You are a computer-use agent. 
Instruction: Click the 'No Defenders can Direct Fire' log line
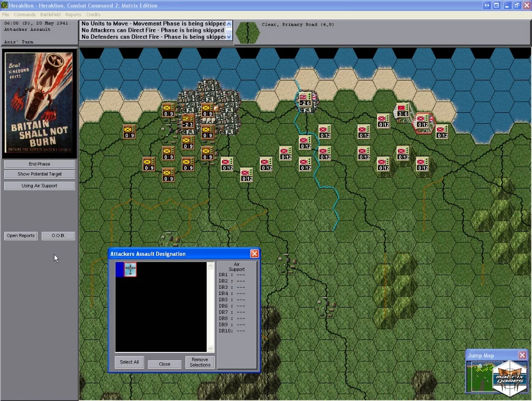153,37
